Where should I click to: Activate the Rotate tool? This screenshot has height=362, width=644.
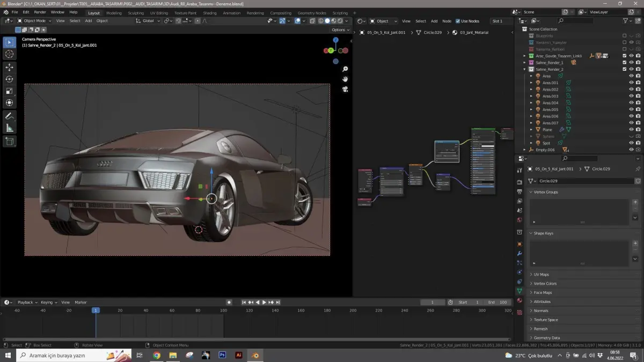point(9,79)
